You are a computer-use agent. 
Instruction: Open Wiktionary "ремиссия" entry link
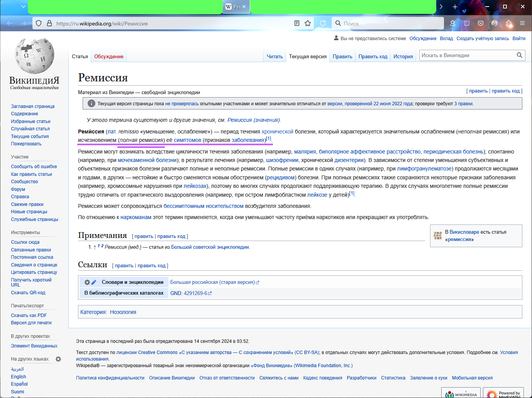pyautogui.click(x=459, y=239)
